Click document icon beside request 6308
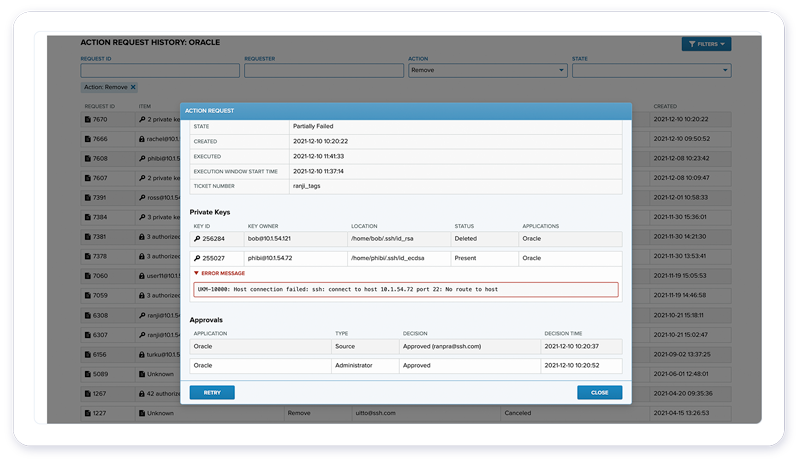The image size is (800, 463). click(87, 315)
